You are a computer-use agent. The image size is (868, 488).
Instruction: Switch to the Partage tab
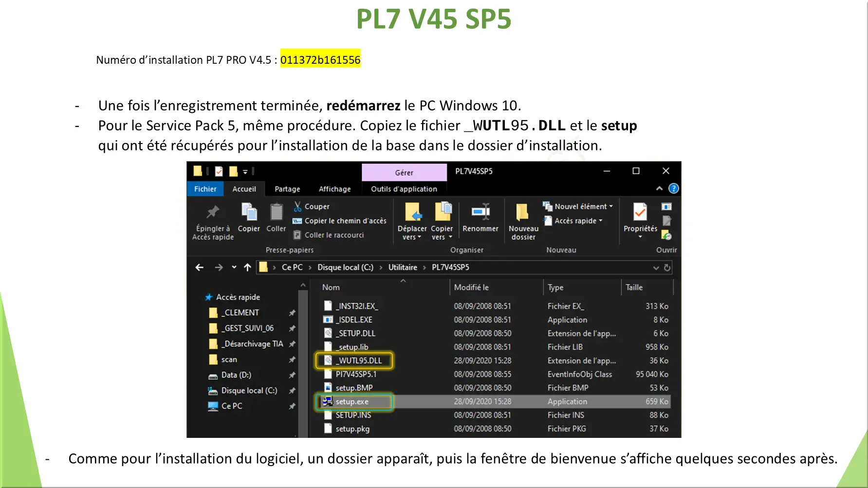(x=287, y=189)
